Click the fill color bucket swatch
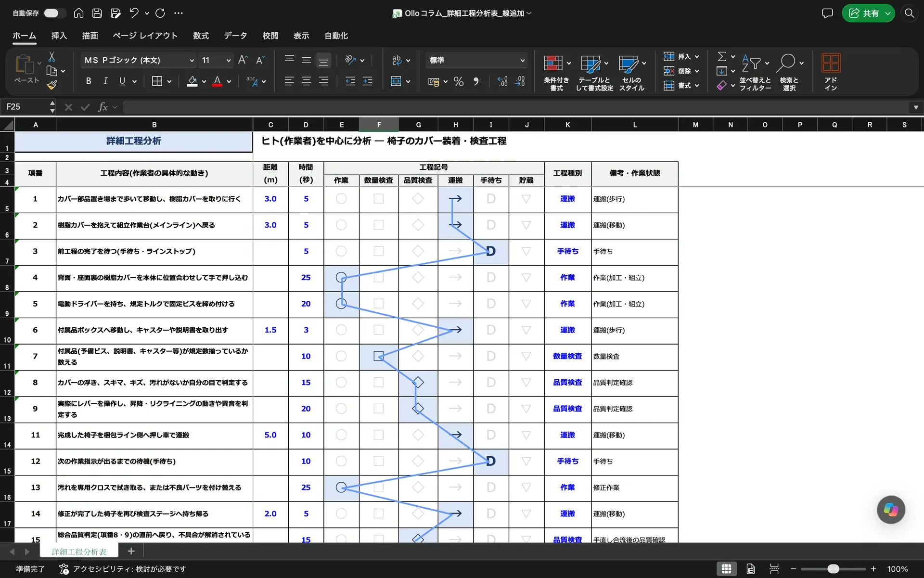The image size is (924, 578). pos(192,81)
